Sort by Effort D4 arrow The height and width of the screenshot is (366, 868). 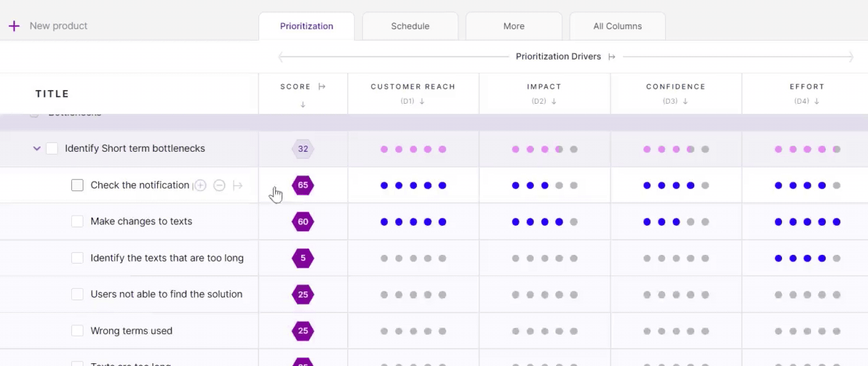[x=816, y=102]
